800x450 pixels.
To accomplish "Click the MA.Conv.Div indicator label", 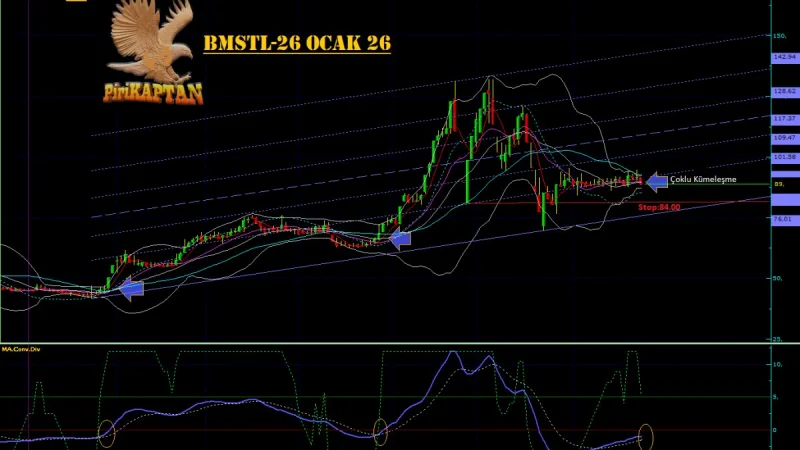I will [21, 349].
